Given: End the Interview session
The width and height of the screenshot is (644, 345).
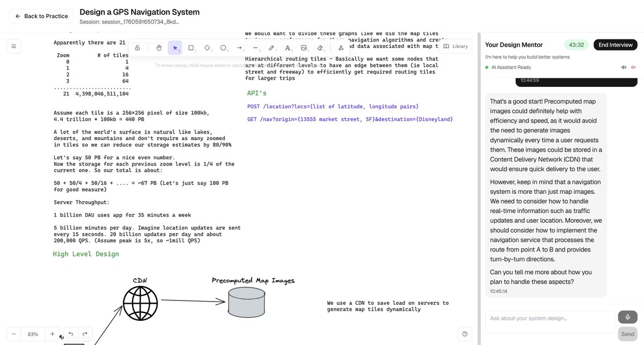Looking at the screenshot, I should [615, 45].
